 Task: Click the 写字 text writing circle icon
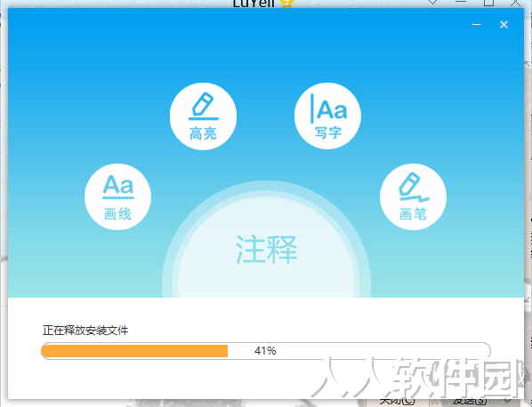(x=327, y=116)
